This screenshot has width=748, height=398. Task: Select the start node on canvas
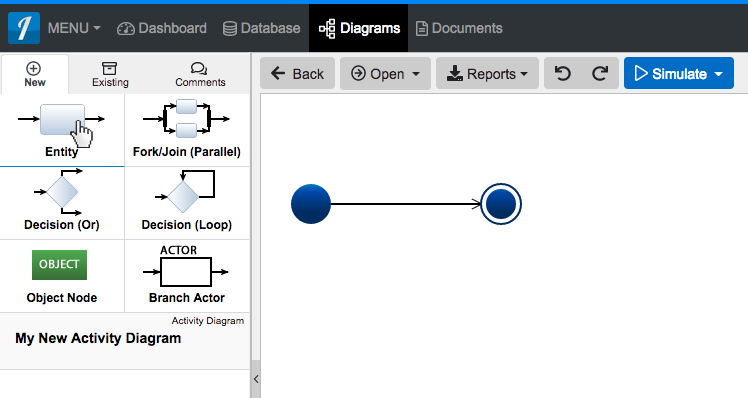pyautogui.click(x=311, y=204)
